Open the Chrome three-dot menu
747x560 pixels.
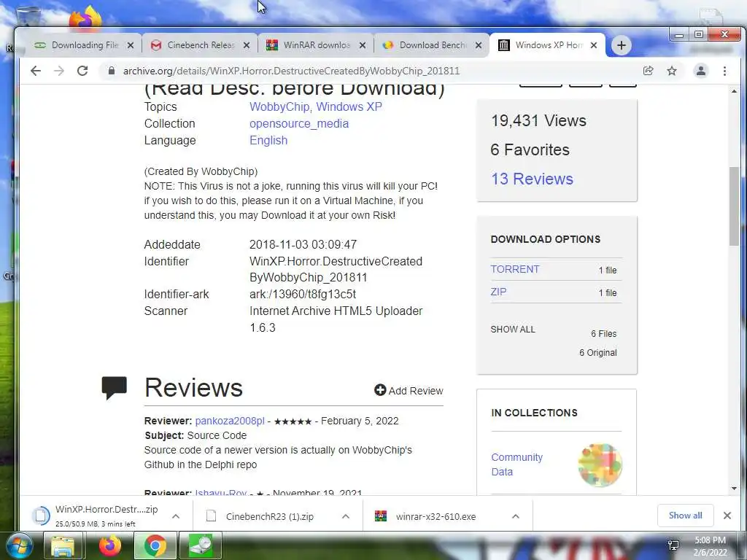click(x=724, y=71)
